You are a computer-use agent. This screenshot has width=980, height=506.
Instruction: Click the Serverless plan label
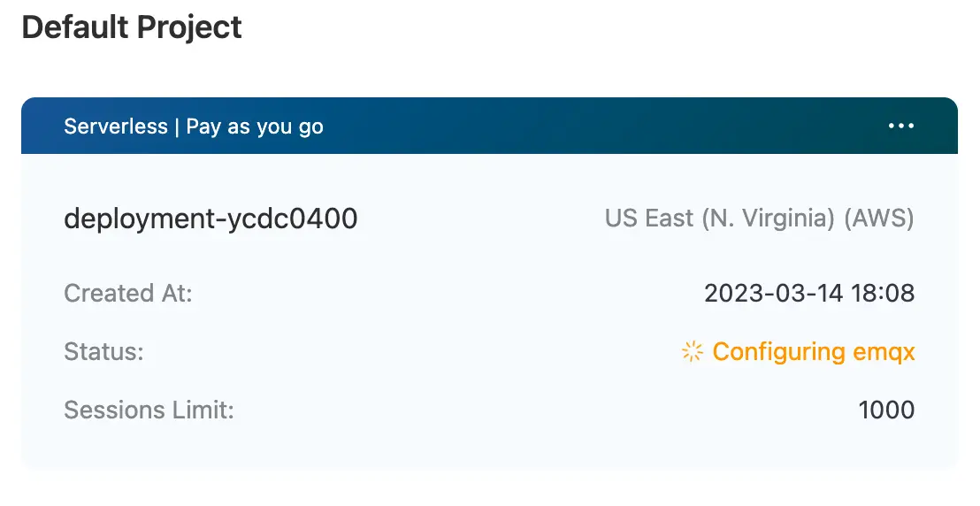click(115, 126)
